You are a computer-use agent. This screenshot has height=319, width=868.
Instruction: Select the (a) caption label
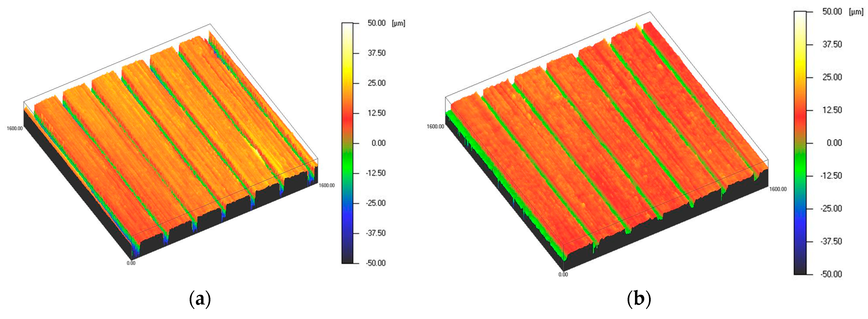click(200, 299)
